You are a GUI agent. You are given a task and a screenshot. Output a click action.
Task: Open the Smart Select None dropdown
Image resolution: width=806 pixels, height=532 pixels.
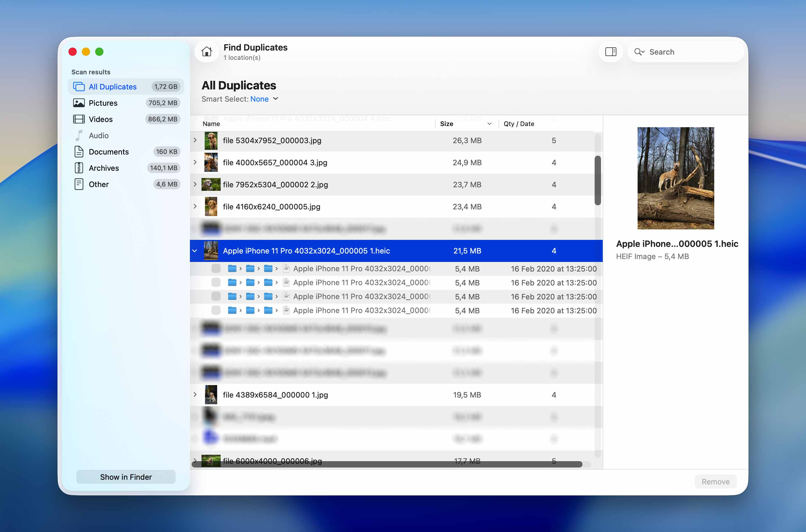264,99
